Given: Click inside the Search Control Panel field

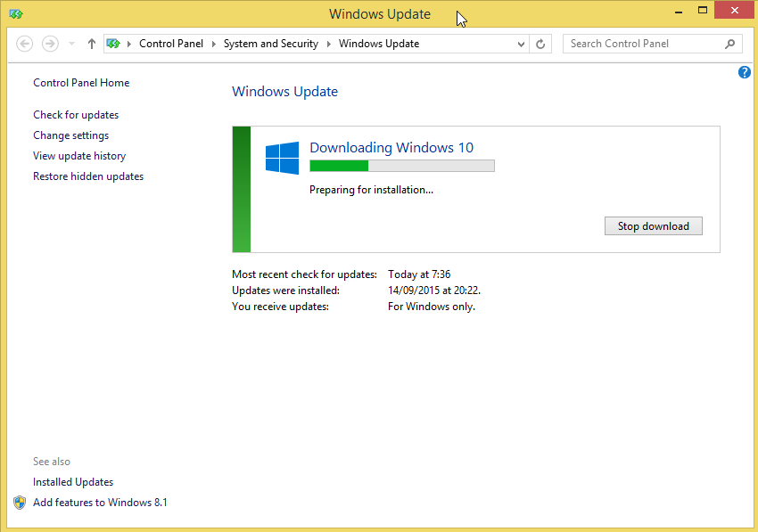Looking at the screenshot, I should (x=642, y=43).
